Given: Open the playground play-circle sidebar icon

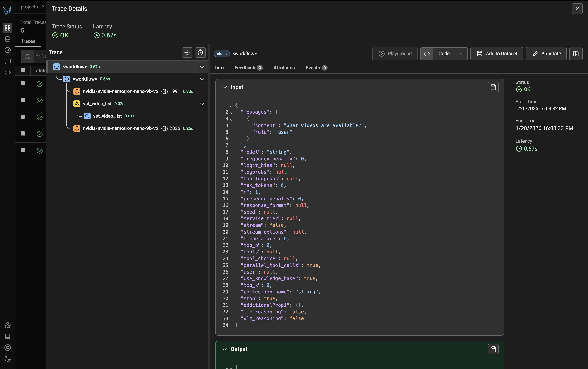Looking at the screenshot, I should coord(7,50).
